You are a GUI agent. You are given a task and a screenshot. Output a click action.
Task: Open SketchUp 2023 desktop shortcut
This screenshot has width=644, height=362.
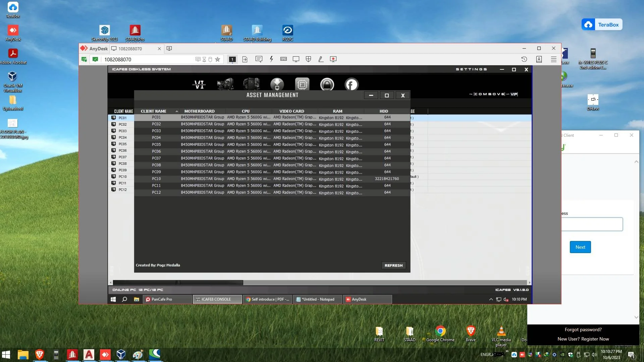[x=104, y=33]
